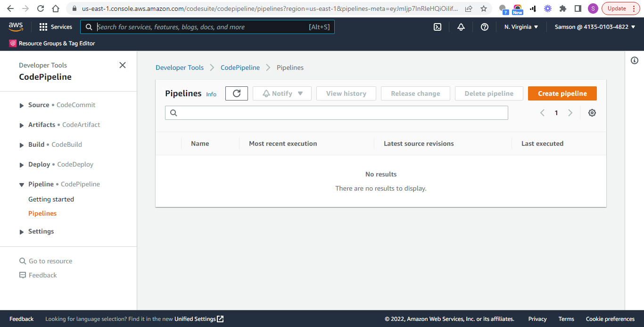Screen dimensions: 644x327
Task: Open the notifications bell
Action: (x=461, y=27)
